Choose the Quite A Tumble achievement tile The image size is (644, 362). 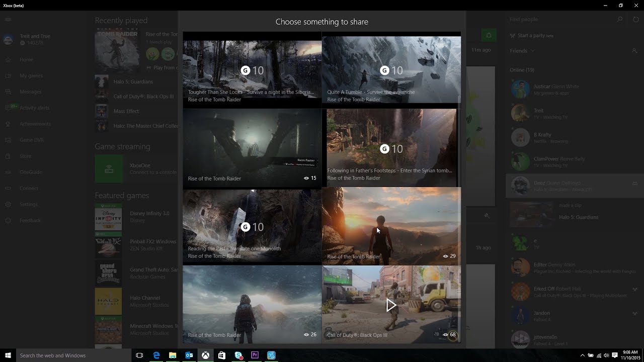point(391,70)
